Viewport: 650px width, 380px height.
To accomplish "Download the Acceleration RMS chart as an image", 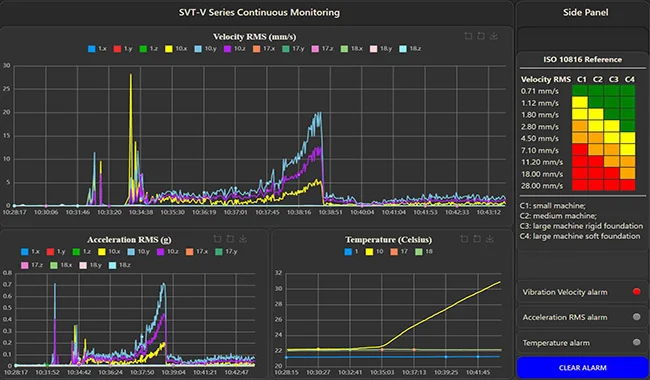I will tap(243, 239).
